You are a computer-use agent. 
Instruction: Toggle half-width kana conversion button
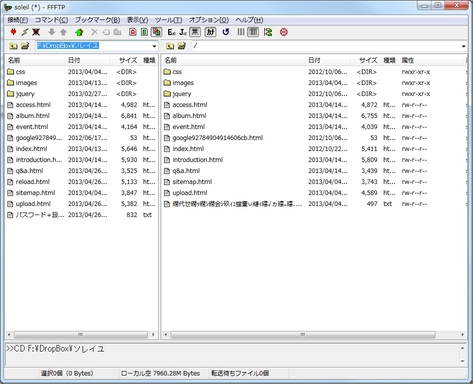coord(210,32)
